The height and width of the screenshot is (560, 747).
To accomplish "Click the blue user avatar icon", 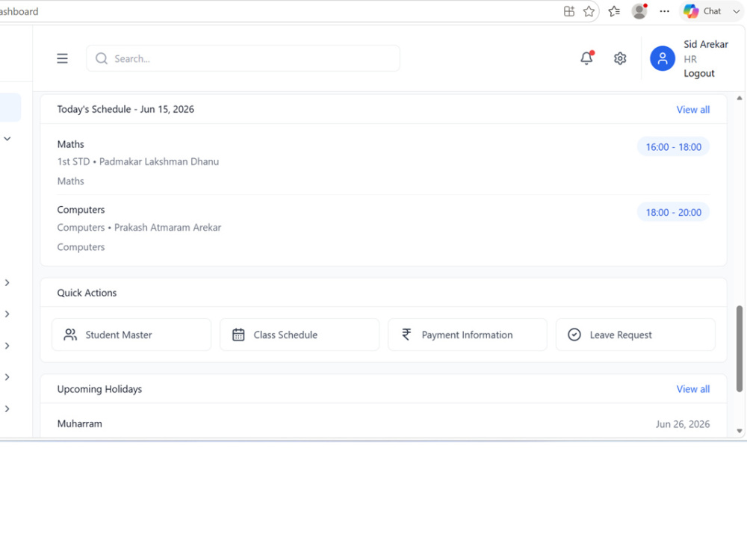I will [x=662, y=58].
